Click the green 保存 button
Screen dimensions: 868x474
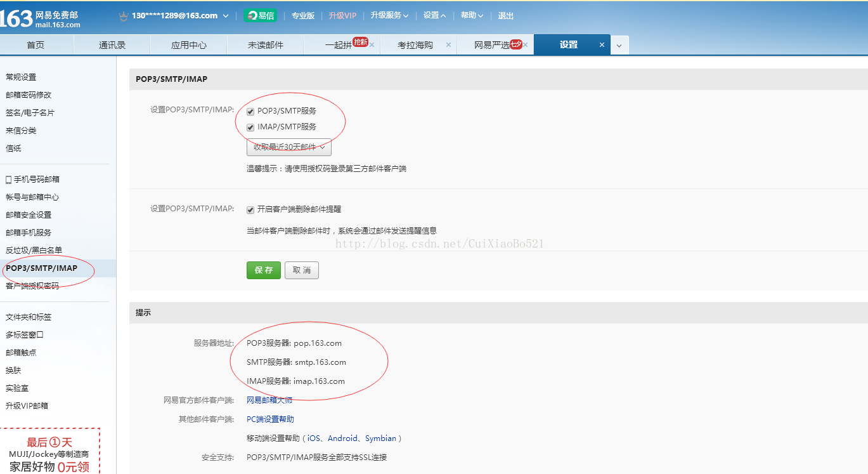point(263,270)
